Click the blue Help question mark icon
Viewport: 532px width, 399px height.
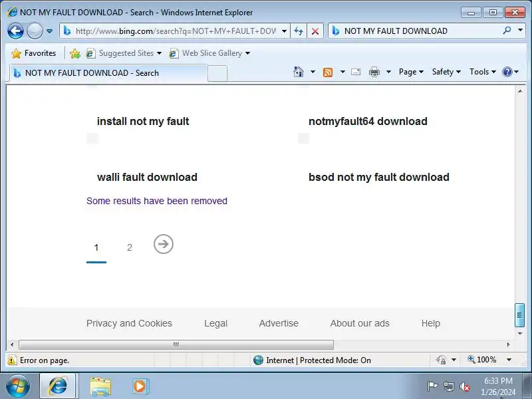tap(507, 72)
